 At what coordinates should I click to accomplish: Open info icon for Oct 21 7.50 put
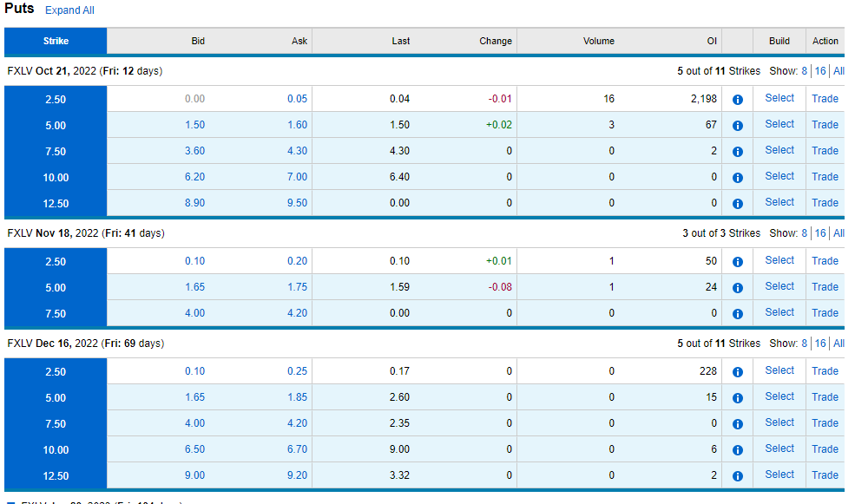(x=737, y=152)
